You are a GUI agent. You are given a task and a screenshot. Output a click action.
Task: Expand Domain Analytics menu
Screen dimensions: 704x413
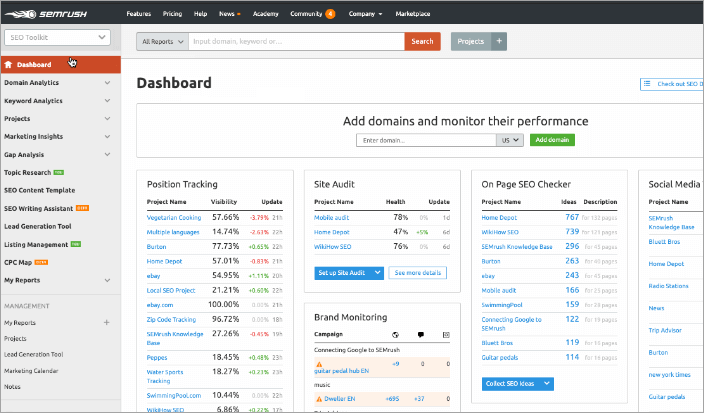click(x=107, y=83)
